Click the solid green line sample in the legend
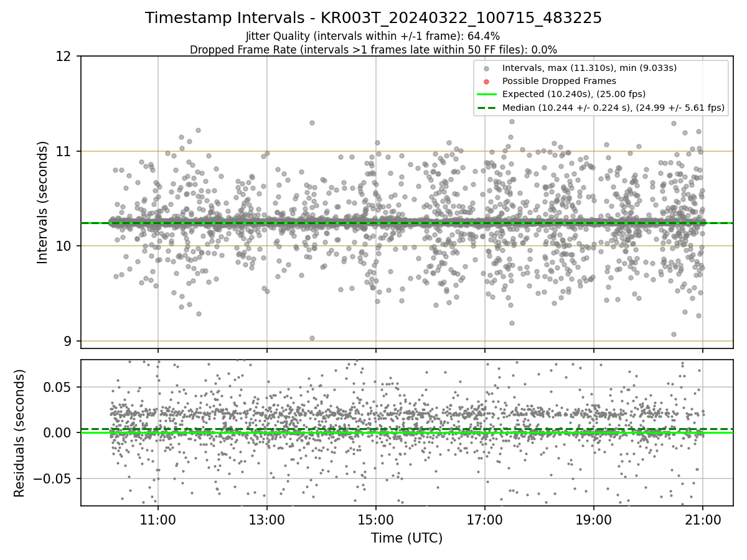 pyautogui.click(x=487, y=95)
